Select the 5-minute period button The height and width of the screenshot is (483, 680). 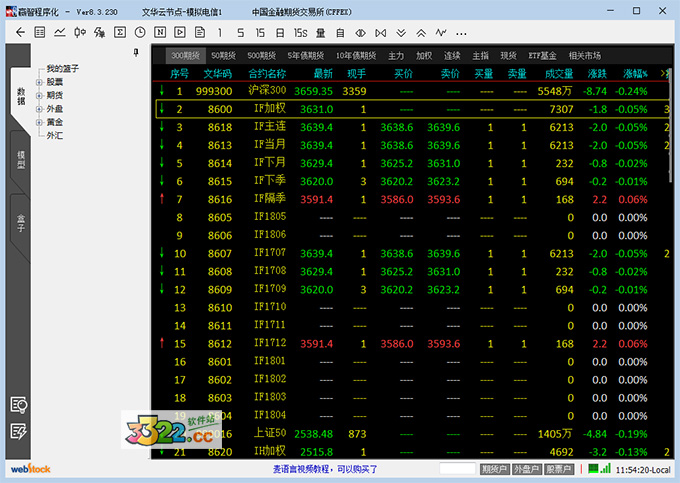[240, 33]
